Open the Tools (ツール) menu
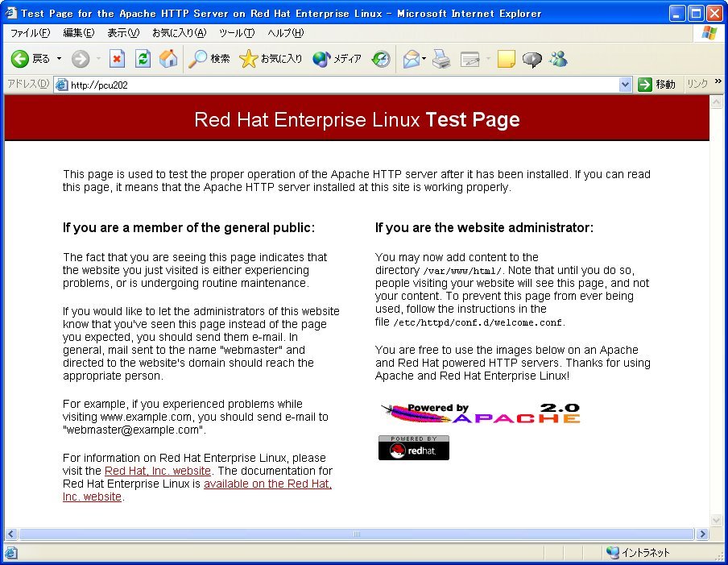The height and width of the screenshot is (565, 728). (x=237, y=33)
